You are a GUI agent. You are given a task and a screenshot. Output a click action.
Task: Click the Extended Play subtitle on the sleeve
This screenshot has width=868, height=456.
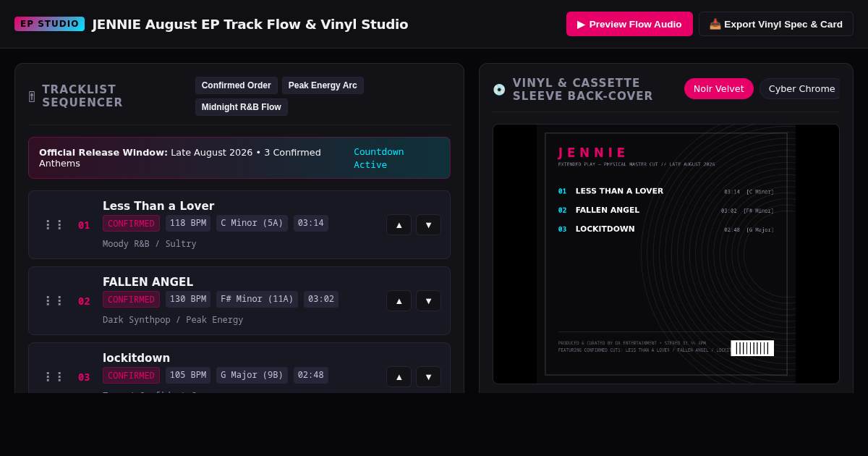coord(637,164)
